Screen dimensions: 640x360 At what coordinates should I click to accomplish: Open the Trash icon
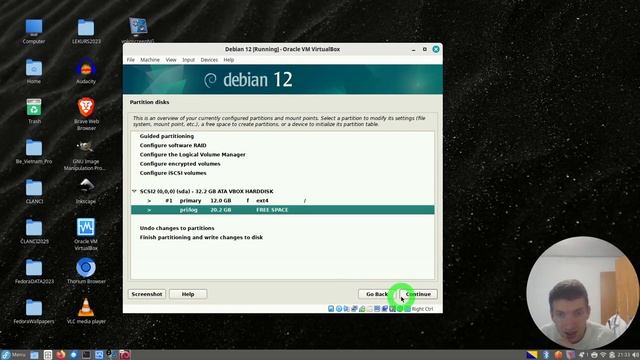(x=34, y=111)
